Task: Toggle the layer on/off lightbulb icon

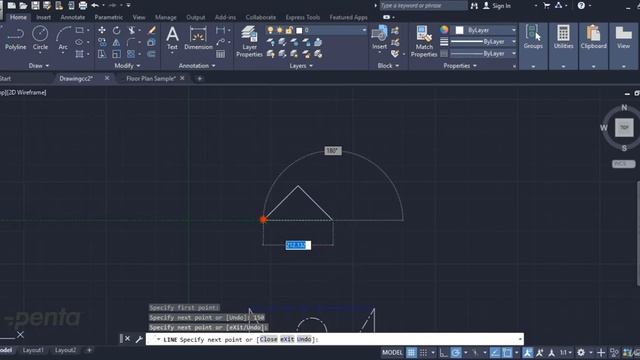Action: pos(270,30)
